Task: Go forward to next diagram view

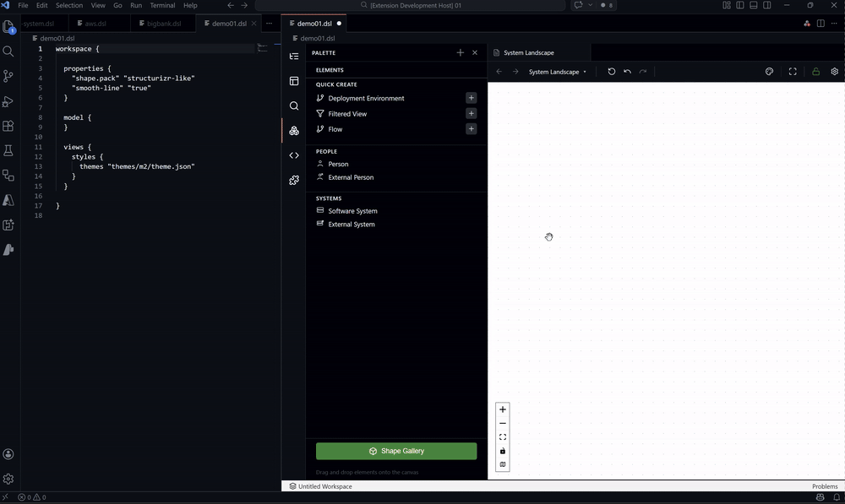Action: (515, 72)
